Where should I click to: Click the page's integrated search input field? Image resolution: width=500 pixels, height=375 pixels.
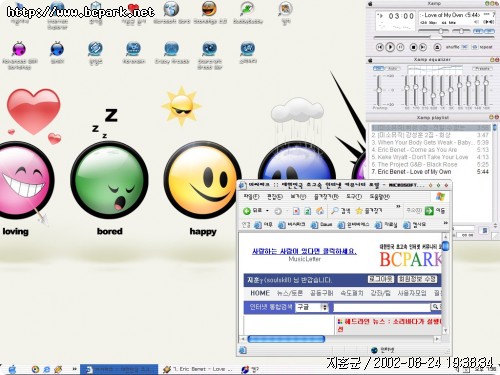click(x=382, y=307)
